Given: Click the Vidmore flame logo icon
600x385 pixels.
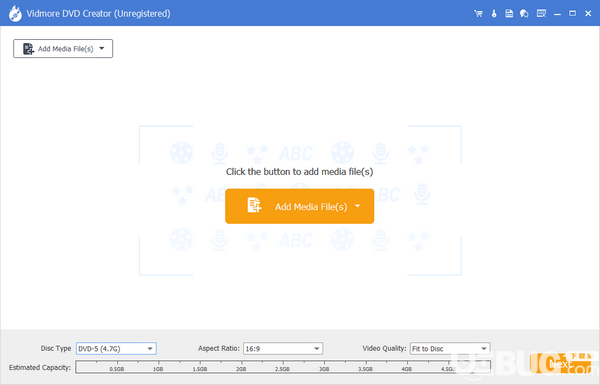Looking at the screenshot, I should pos(15,14).
